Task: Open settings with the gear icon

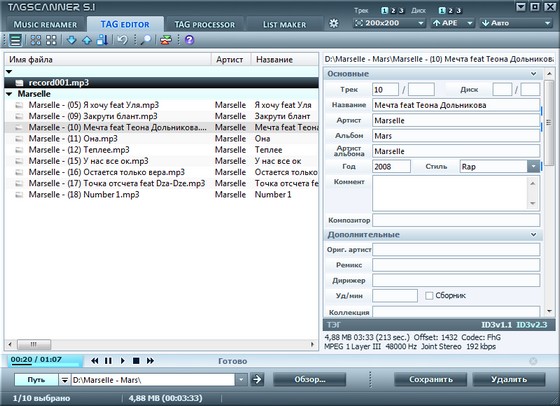Action: point(334,24)
